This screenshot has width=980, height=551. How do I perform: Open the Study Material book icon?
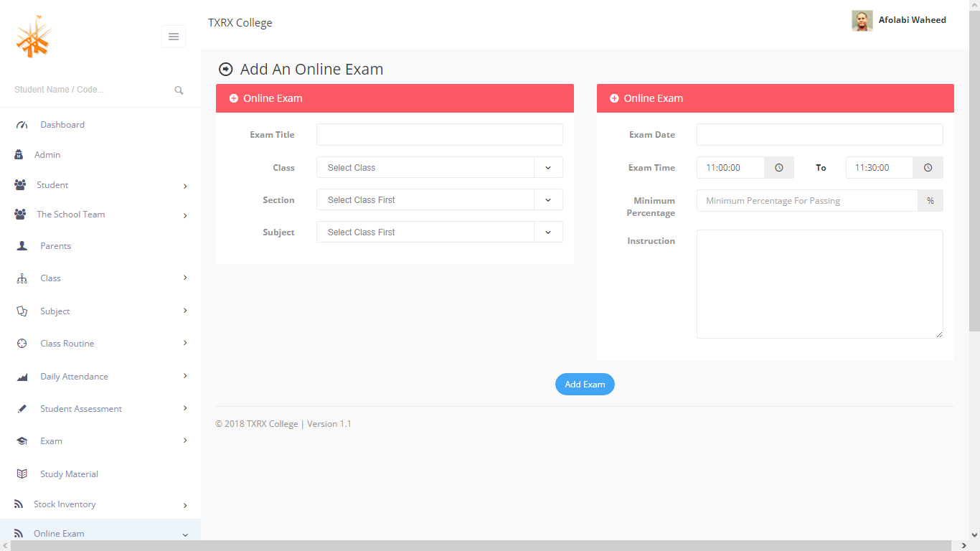point(21,474)
